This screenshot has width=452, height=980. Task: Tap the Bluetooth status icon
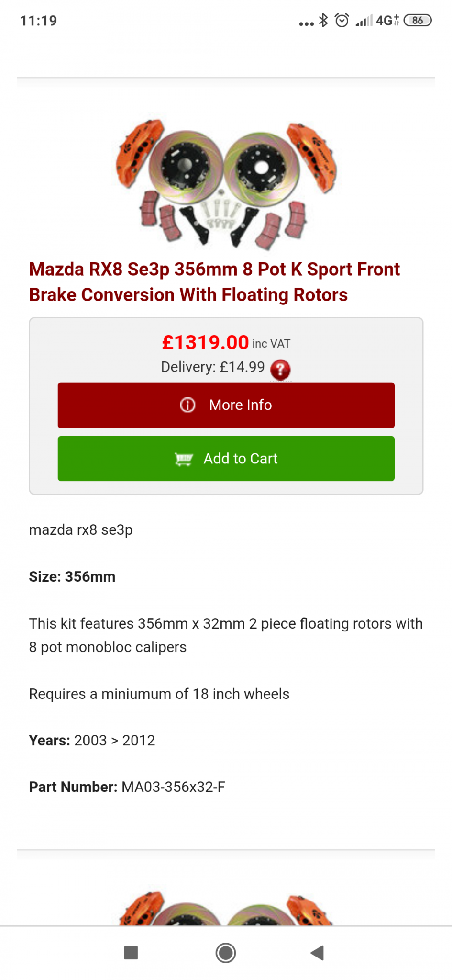(324, 21)
